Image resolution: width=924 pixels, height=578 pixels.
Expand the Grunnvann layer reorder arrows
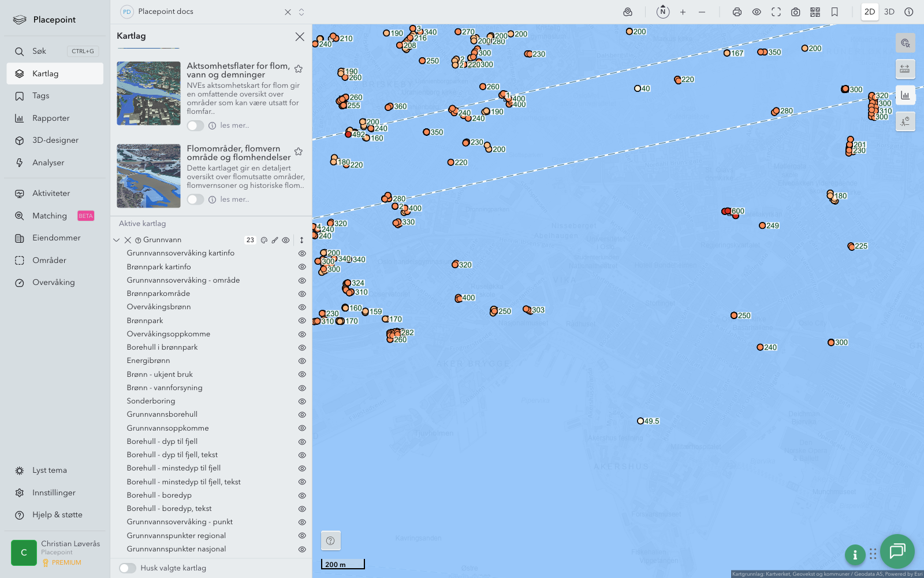tap(301, 240)
